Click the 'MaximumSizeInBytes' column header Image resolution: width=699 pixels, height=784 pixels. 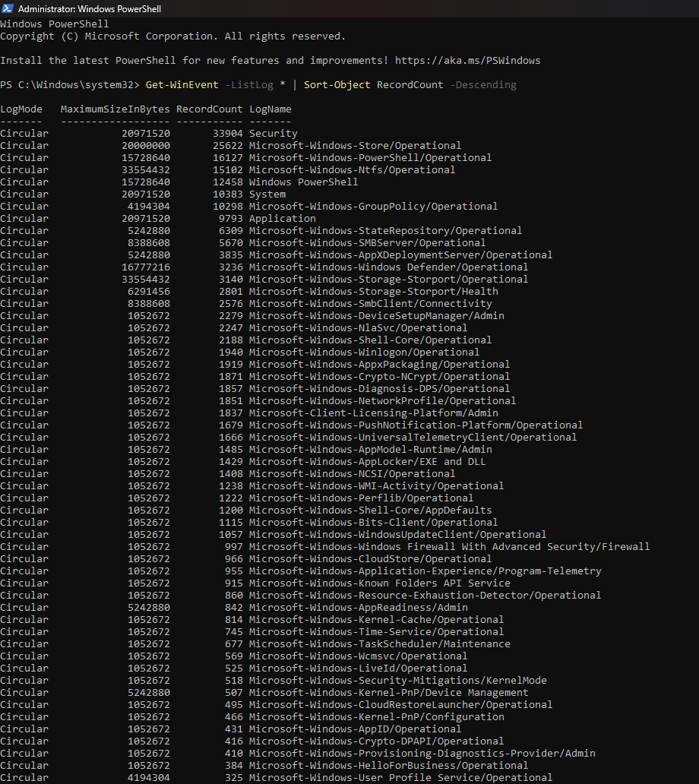click(x=115, y=109)
